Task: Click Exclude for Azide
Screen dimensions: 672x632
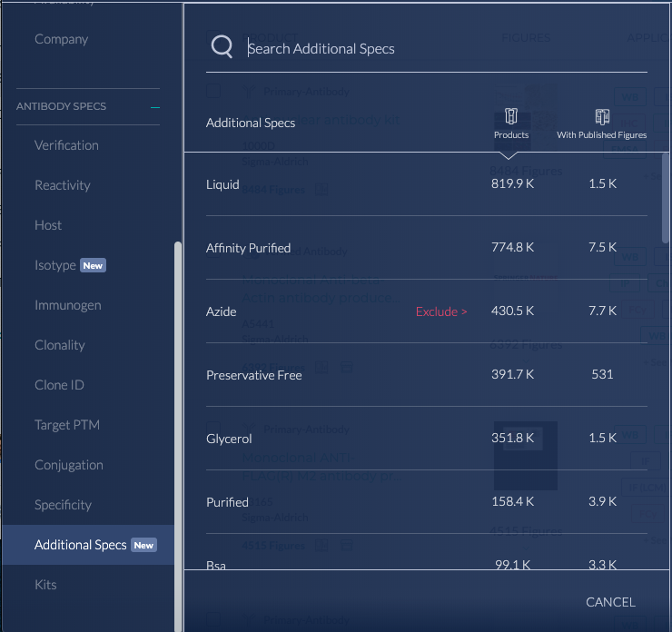Action: click(x=441, y=311)
